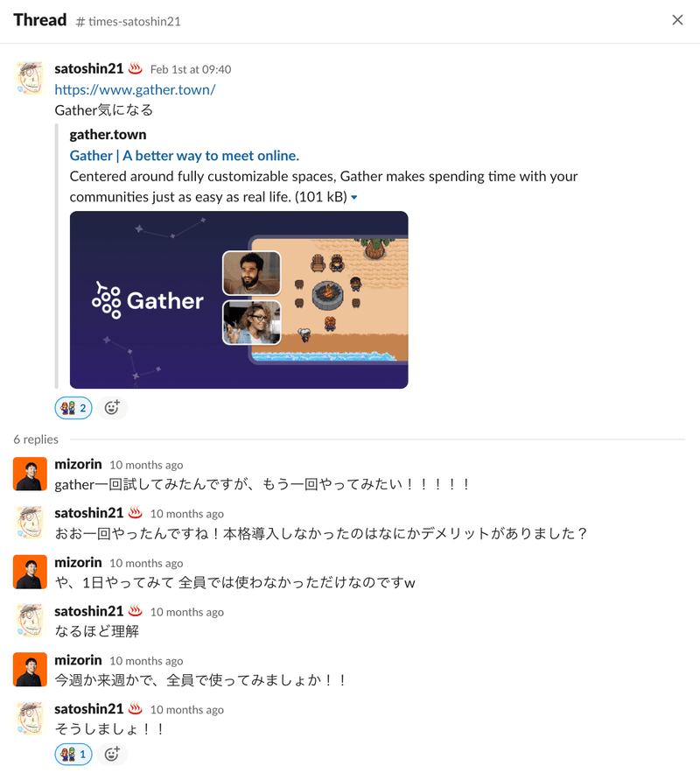
Task: Open mizorin's username on the first reply
Action: coord(78,464)
